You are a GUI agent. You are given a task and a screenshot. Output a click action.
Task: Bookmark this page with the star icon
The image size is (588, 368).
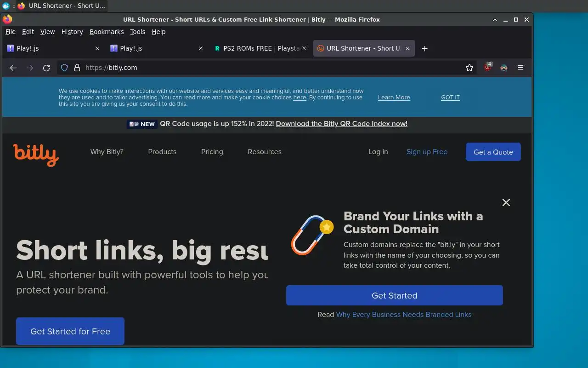(469, 68)
